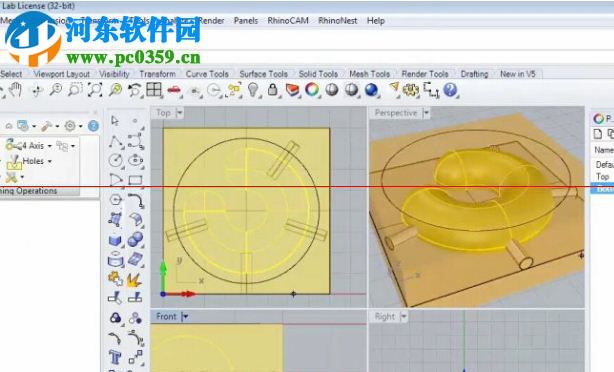Pick the Polyline tool in the sidebar
This screenshot has height=372, width=614.
point(115,141)
